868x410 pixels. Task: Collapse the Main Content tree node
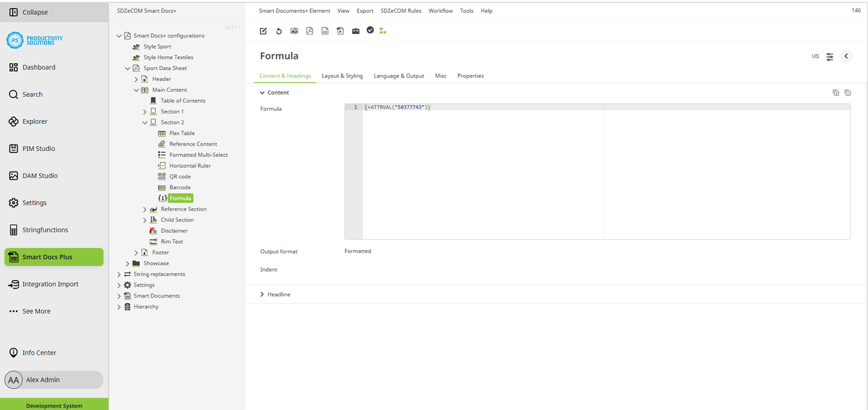[x=137, y=90]
